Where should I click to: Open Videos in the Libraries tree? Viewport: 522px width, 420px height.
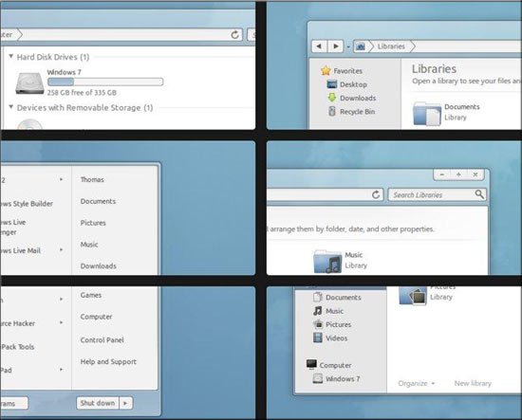click(336, 338)
